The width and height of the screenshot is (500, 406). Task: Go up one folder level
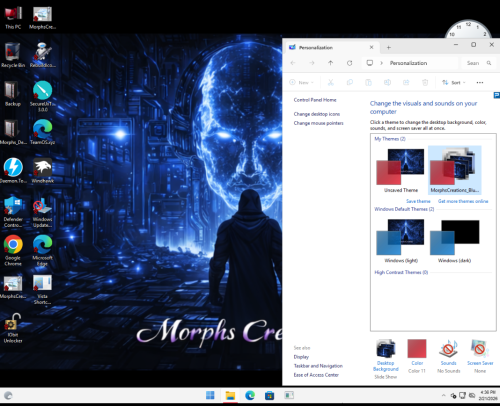tap(330, 63)
